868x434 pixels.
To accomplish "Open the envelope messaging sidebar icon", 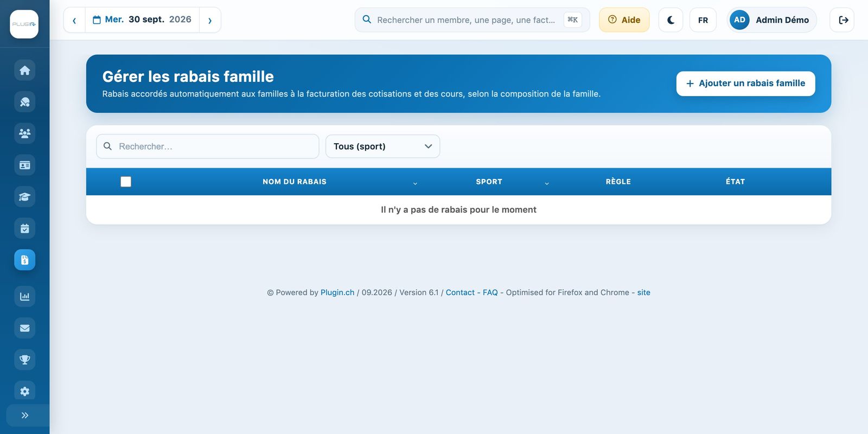I will coord(25,328).
